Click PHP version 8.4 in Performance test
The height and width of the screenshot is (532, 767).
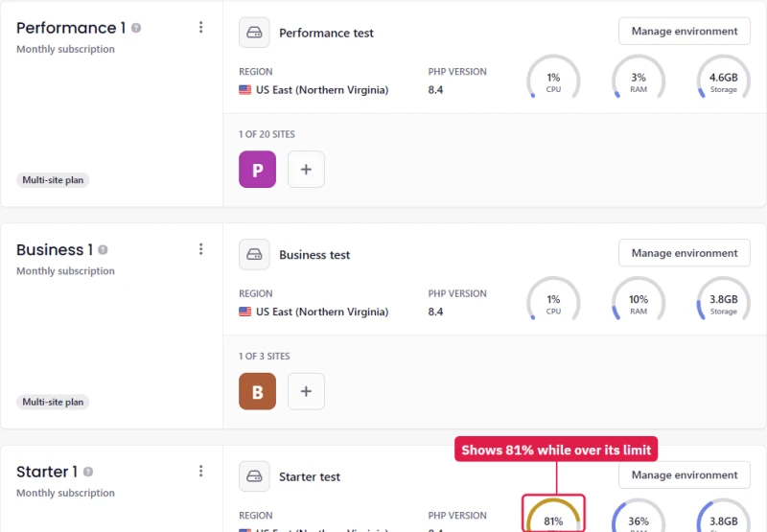coord(435,90)
